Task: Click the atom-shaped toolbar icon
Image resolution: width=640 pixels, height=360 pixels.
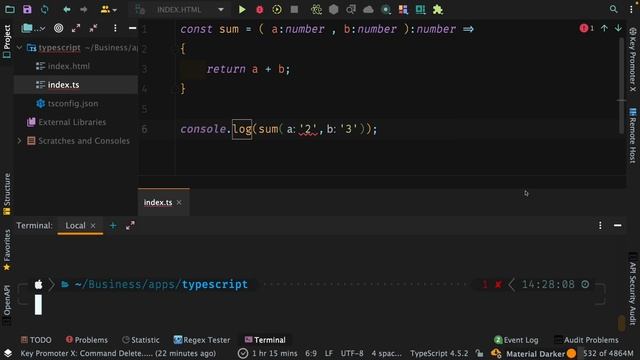Action: tap(316, 9)
